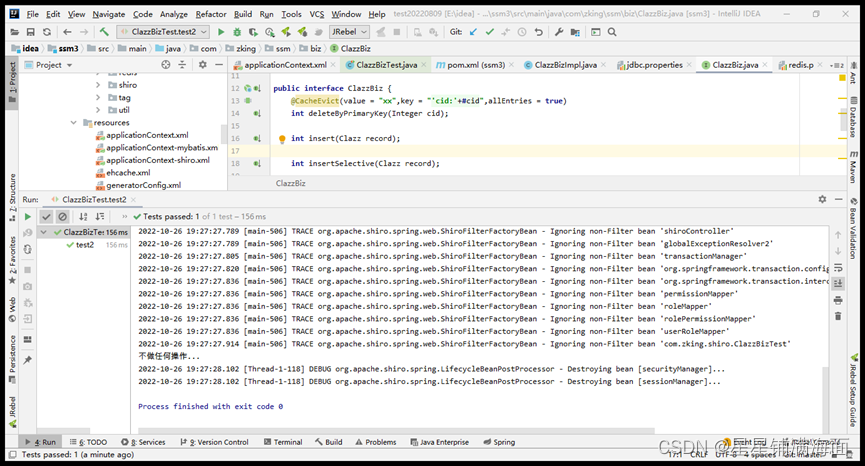Collapse the ClazzBizTest node in test tree

44,232
